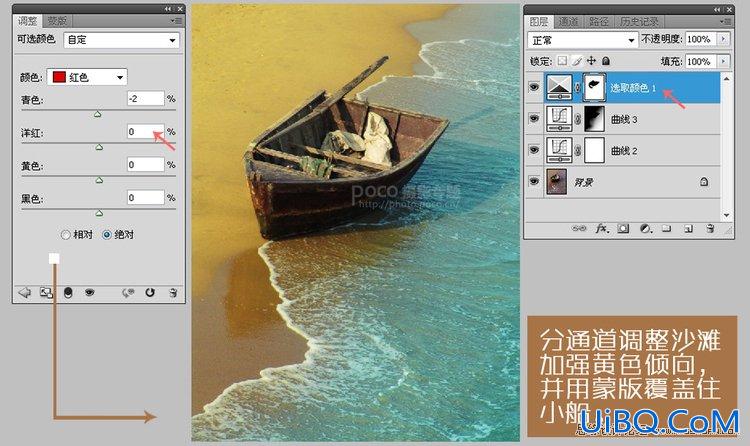This screenshot has width=750, height=446.
Task: Switch to the 路径 tab
Action: click(x=598, y=22)
